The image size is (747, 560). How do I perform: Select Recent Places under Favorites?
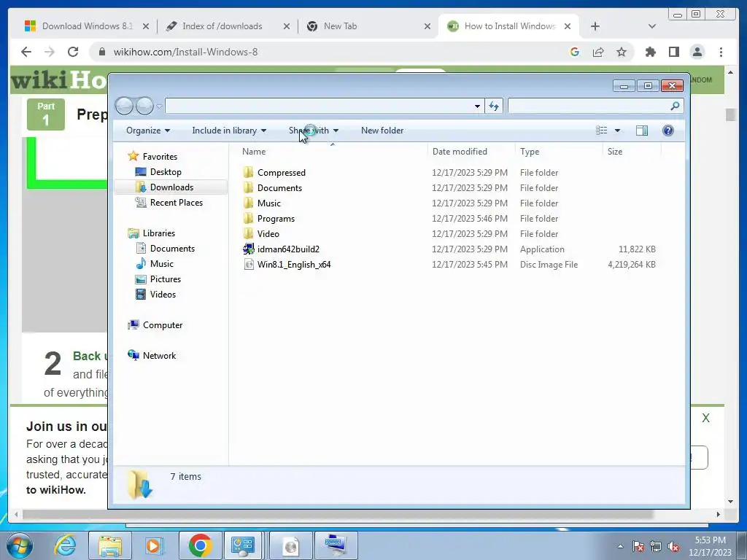[177, 203]
